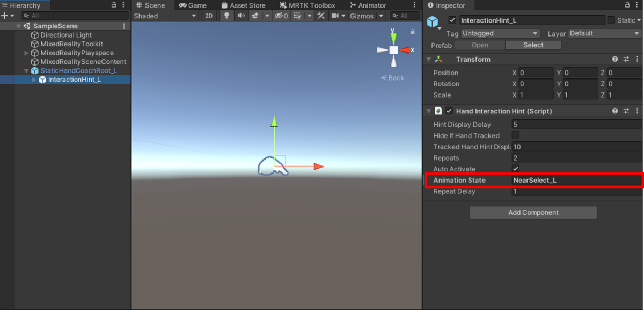
Task: Open the scene effects dropdown arrow
Action: click(267, 16)
